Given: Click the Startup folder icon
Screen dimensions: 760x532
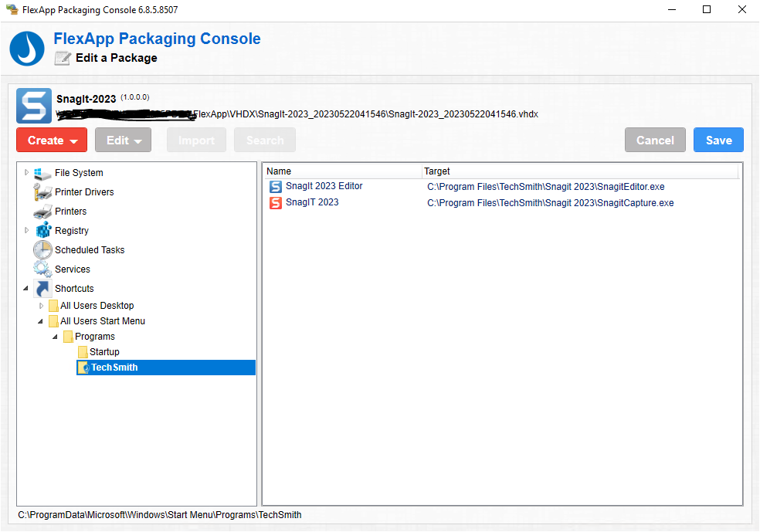Looking at the screenshot, I should tap(83, 352).
